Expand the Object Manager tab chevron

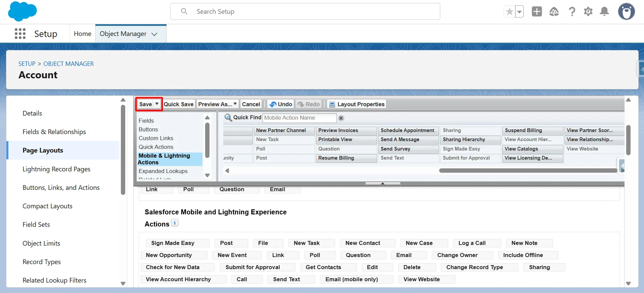tap(154, 34)
